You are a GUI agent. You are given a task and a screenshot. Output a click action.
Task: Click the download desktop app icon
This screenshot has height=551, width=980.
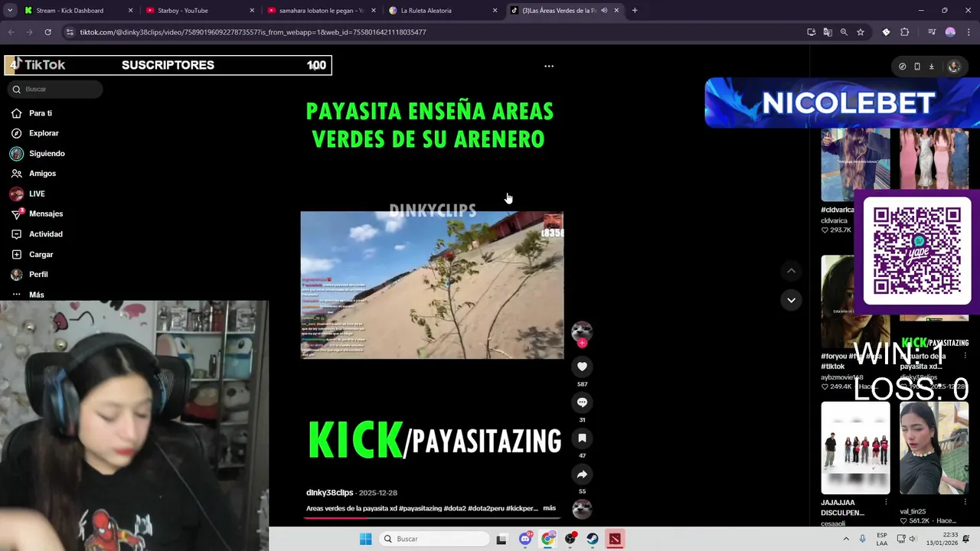pos(932,67)
